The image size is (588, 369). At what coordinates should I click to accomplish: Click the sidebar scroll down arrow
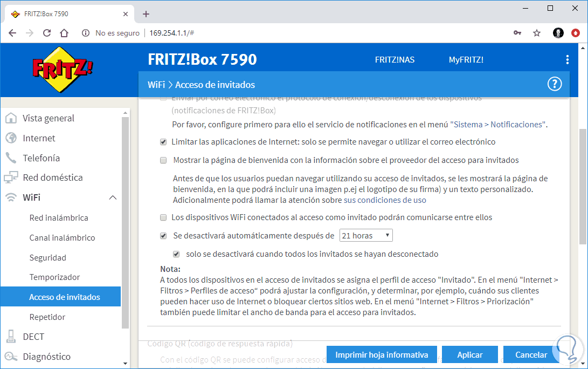[x=125, y=363]
